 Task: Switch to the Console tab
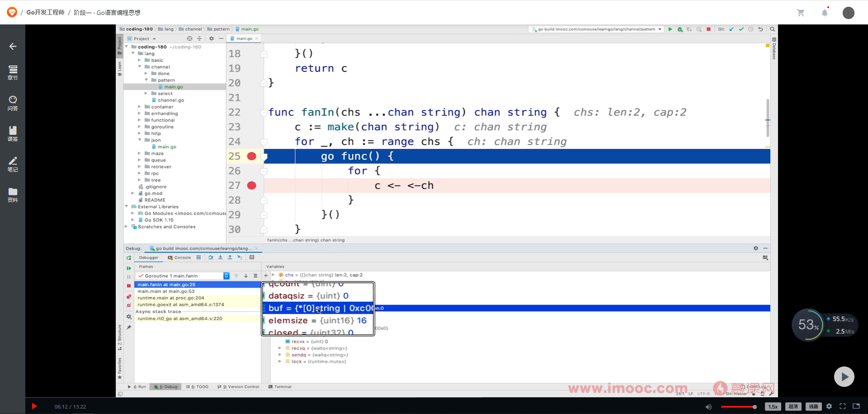(179, 257)
